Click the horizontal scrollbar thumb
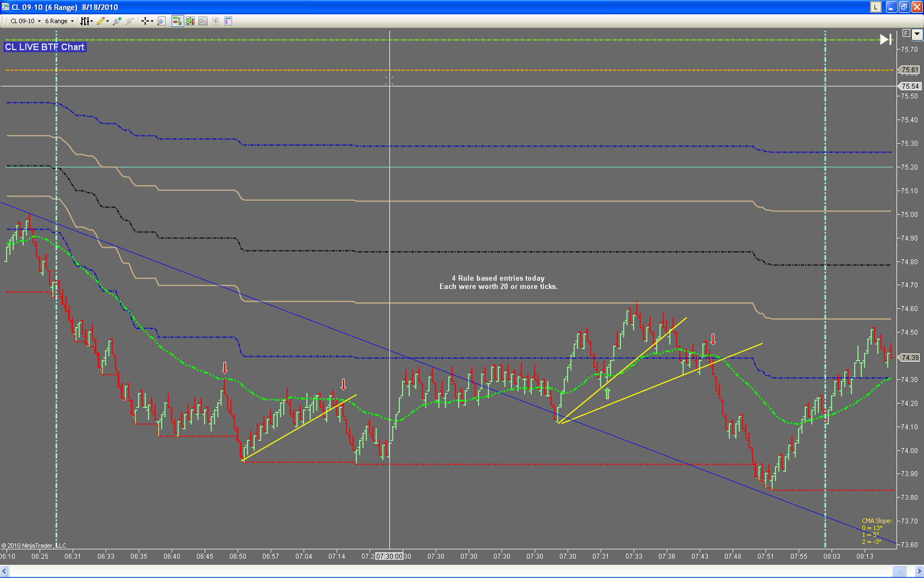The image size is (924, 578). (x=899, y=571)
